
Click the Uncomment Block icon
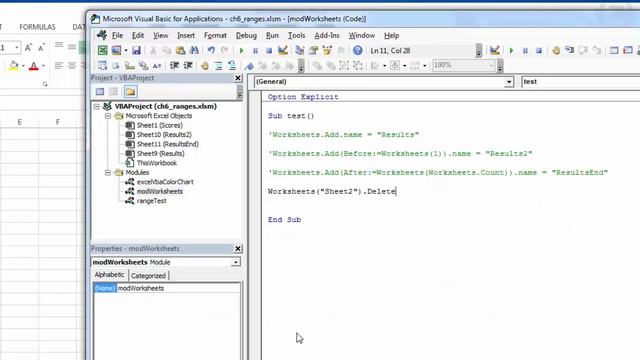(x=232, y=65)
